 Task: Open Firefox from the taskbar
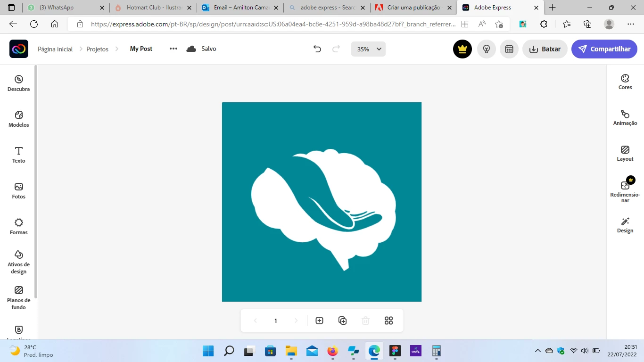point(333,351)
